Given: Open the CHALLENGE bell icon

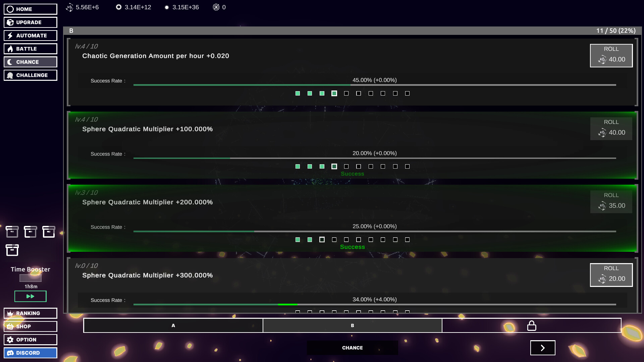Looking at the screenshot, I should [x=9, y=75].
